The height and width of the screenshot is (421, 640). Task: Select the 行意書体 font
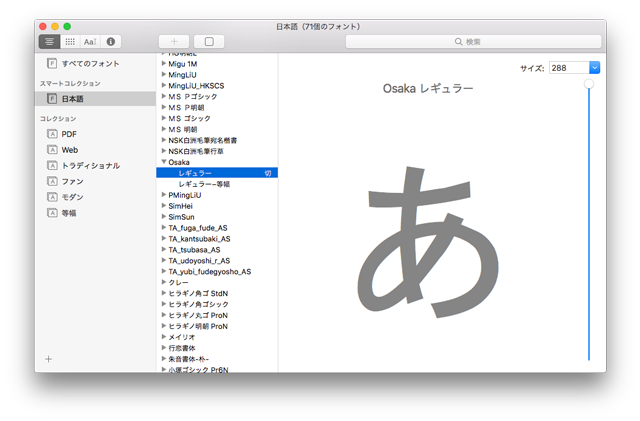pos(182,348)
